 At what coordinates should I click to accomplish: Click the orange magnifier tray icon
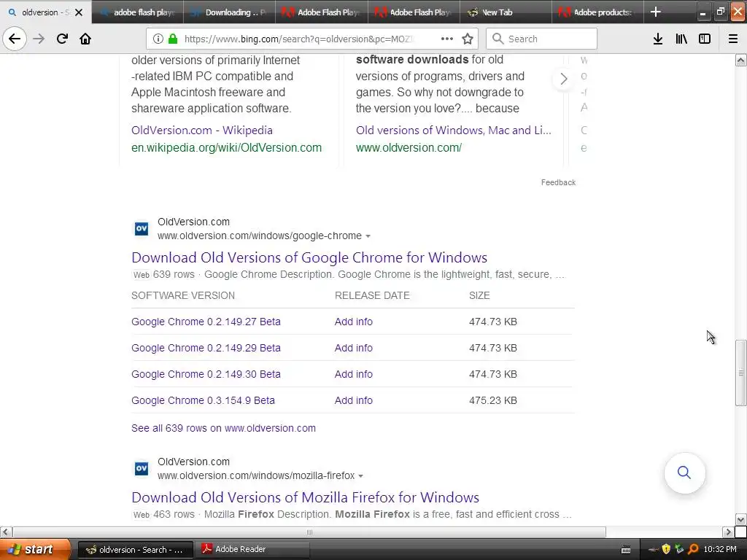tap(693, 549)
